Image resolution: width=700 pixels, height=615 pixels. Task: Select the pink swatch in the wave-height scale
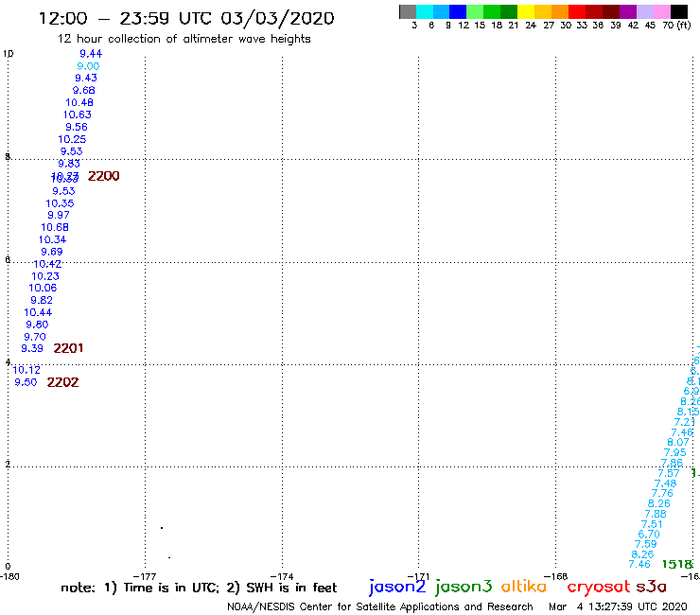[x=662, y=11]
